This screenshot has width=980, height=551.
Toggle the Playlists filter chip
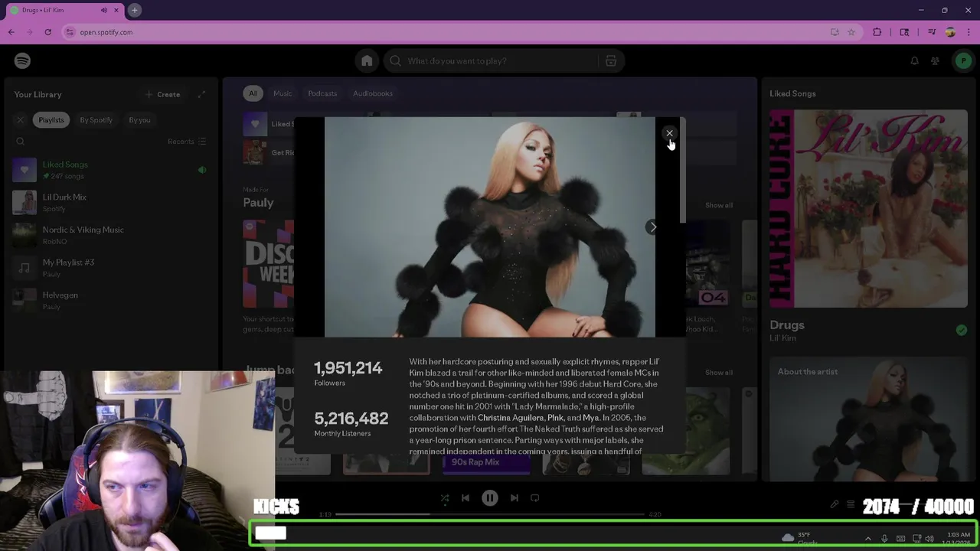point(51,120)
